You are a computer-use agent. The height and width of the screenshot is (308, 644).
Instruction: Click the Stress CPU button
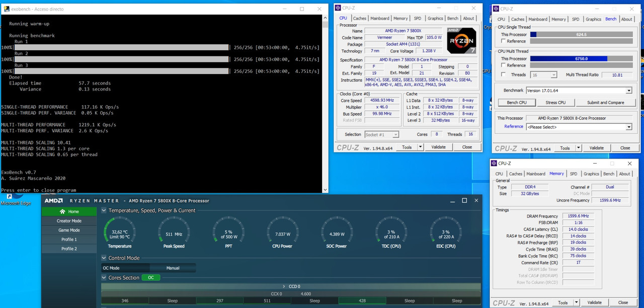pyautogui.click(x=555, y=102)
